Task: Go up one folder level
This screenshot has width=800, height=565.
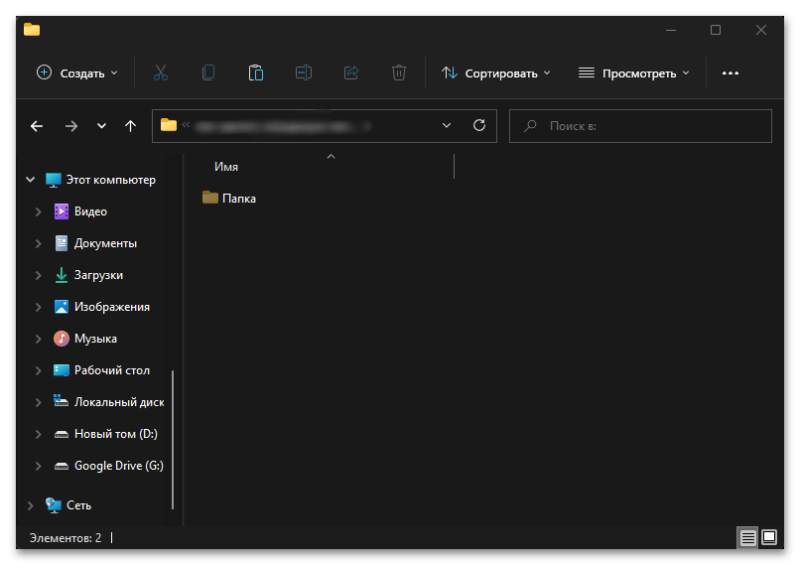Action: click(x=130, y=126)
